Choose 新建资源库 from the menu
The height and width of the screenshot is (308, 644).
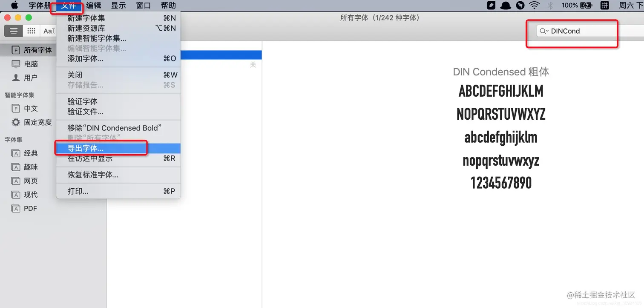coord(118,28)
